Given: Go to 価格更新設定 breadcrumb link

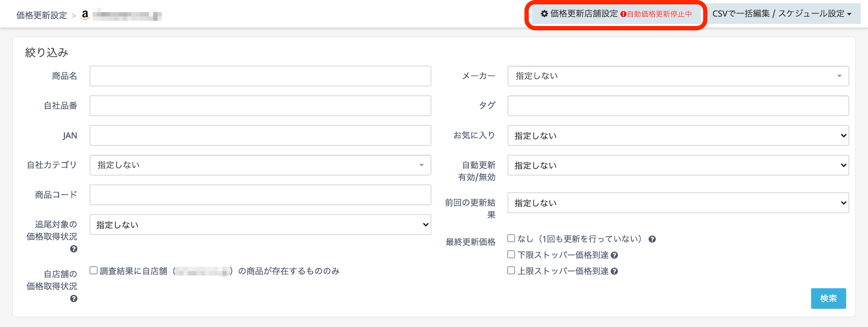Looking at the screenshot, I should [42, 16].
